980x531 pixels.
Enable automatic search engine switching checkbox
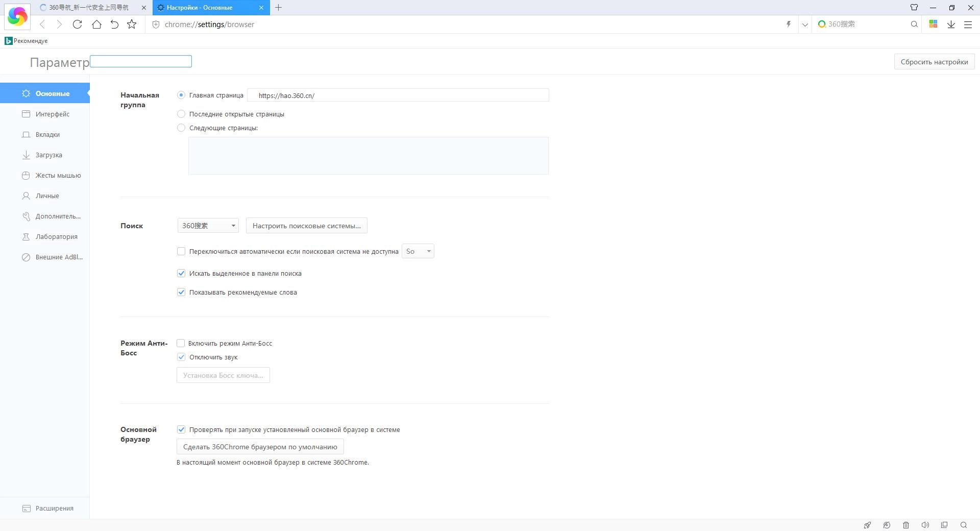click(181, 251)
